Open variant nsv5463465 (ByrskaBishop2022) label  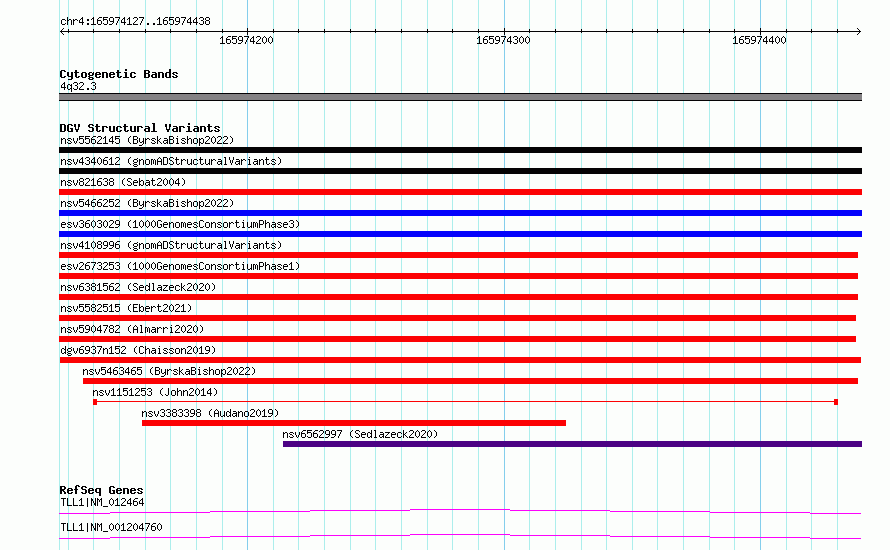coord(169,371)
